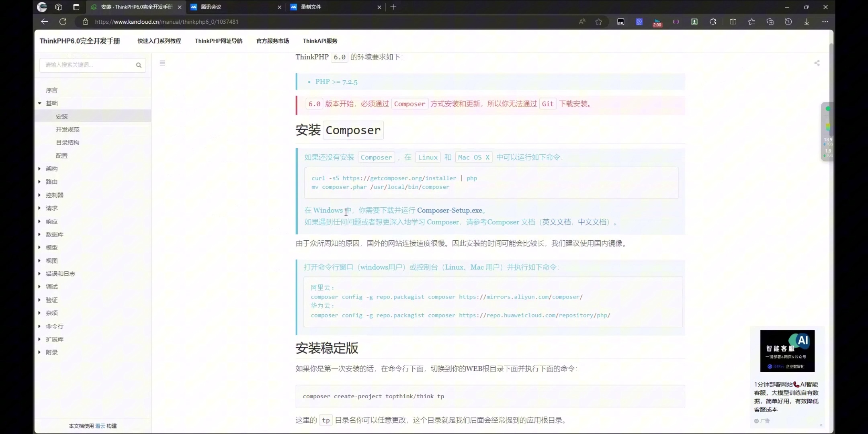Open ThinkPHP网址导航 in the top navigation

click(x=218, y=41)
